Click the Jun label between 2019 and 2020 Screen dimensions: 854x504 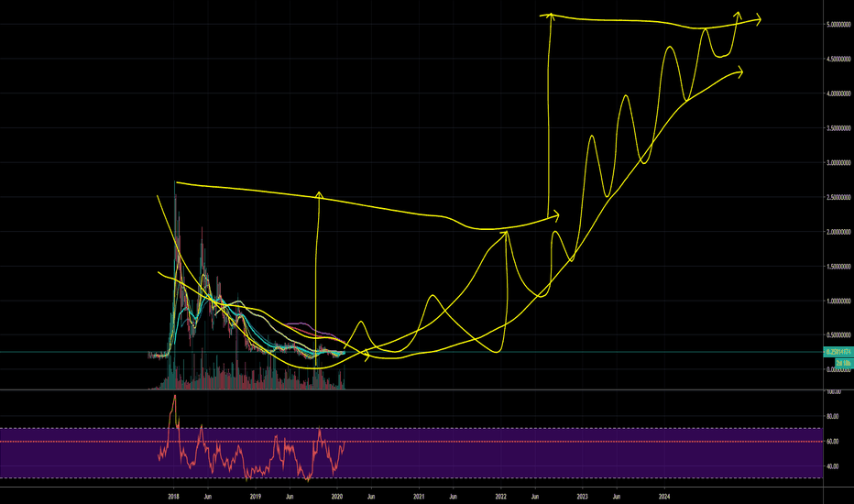(x=290, y=497)
